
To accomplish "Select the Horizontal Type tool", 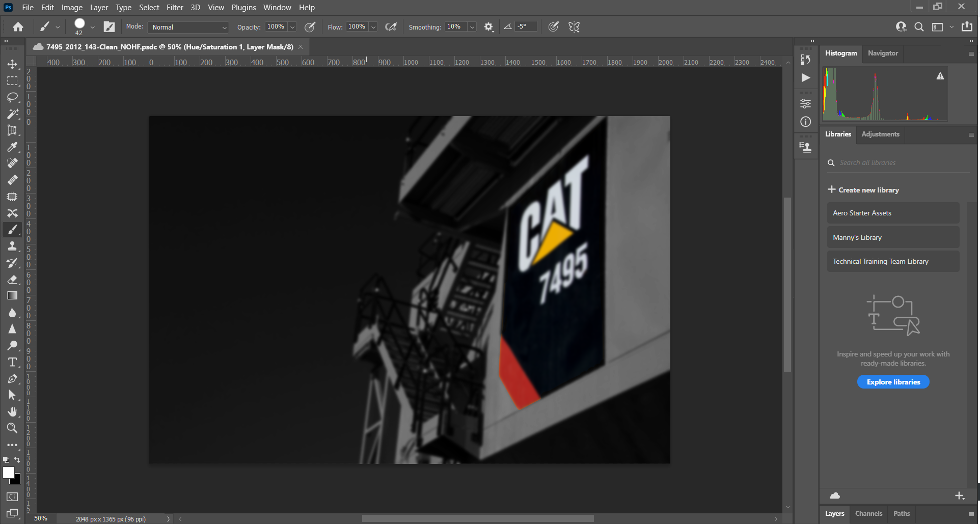I will (x=12, y=362).
